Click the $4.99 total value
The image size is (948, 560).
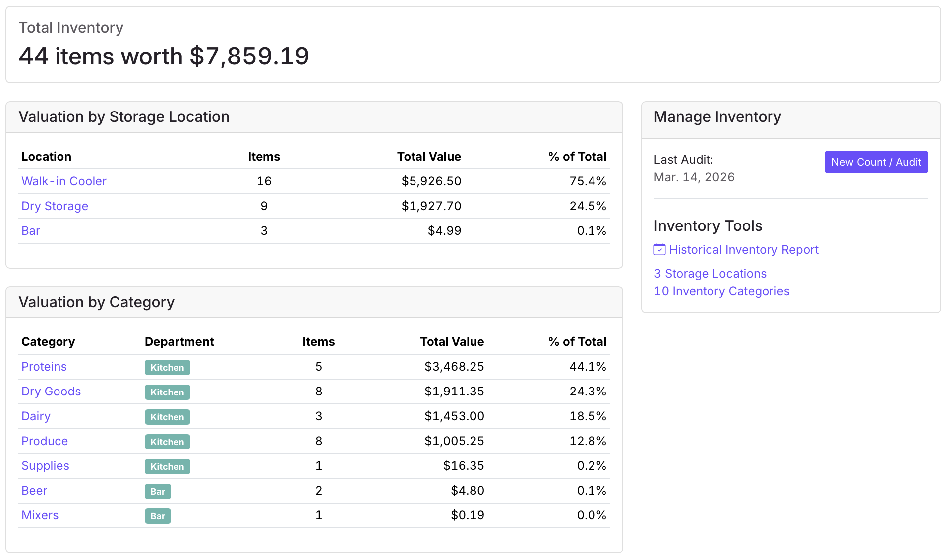pyautogui.click(x=445, y=231)
